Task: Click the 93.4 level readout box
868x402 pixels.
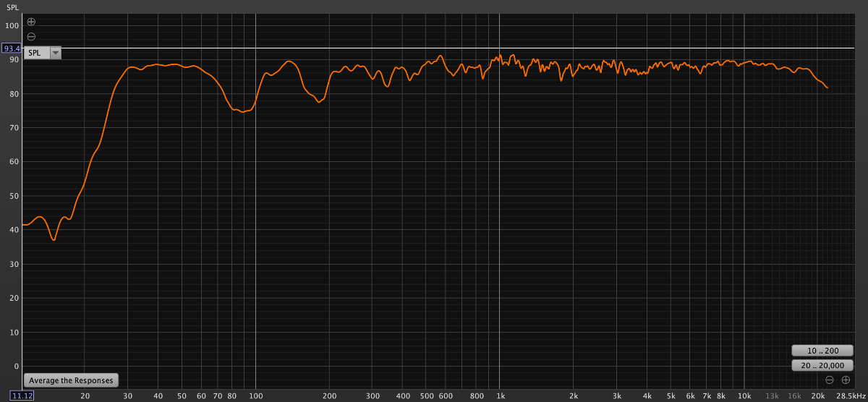Action: point(11,48)
